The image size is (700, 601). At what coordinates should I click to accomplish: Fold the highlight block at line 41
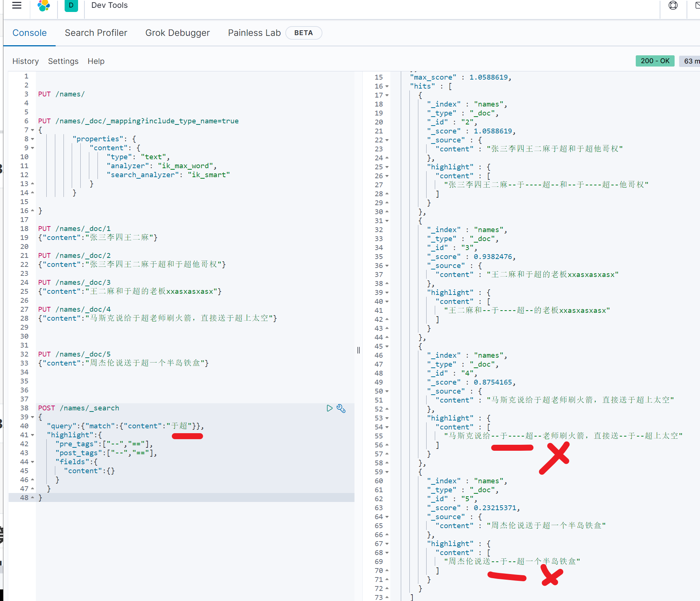(32, 435)
